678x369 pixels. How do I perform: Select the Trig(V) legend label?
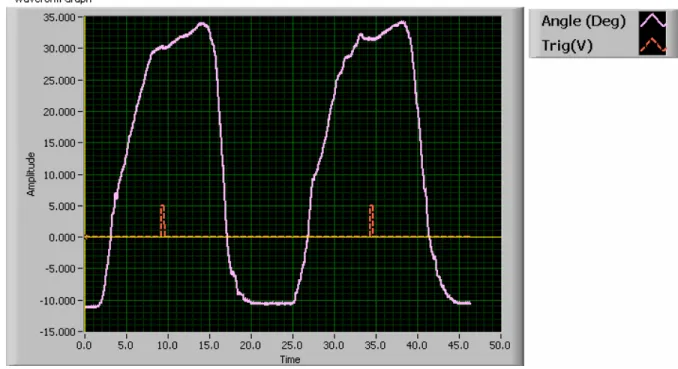pos(567,45)
